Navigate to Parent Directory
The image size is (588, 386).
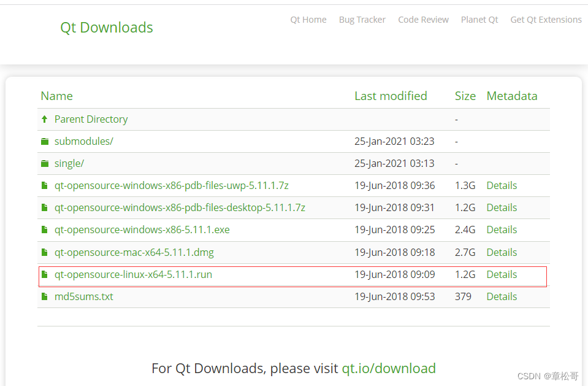[x=91, y=120]
